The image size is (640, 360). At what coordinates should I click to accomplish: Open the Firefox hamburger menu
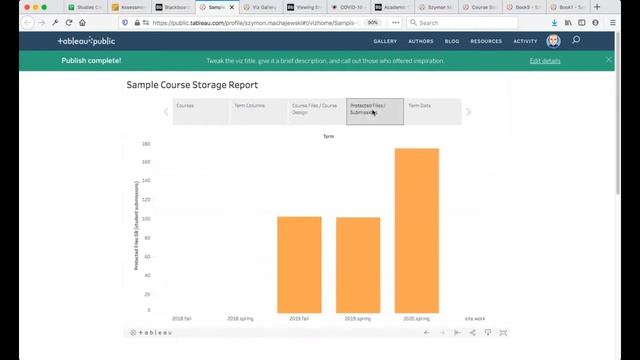pyautogui.click(x=613, y=23)
